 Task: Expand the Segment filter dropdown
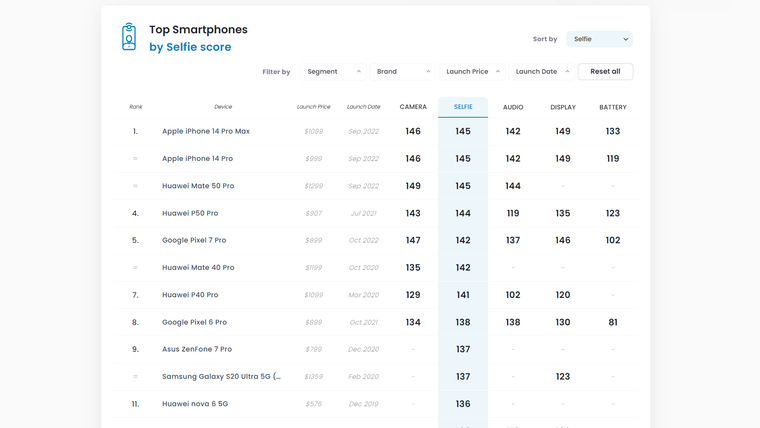click(x=335, y=72)
